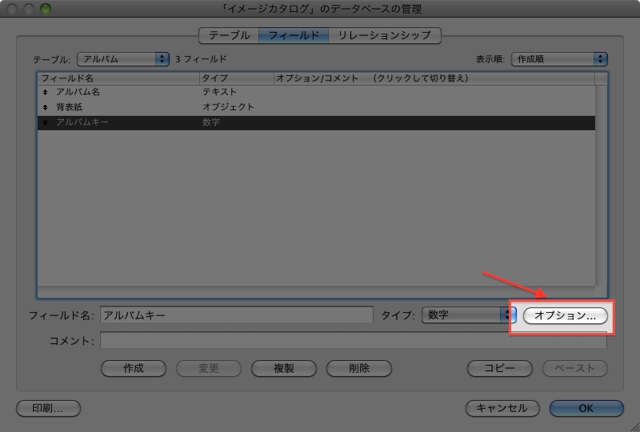Click the キャンセル button

click(x=502, y=408)
